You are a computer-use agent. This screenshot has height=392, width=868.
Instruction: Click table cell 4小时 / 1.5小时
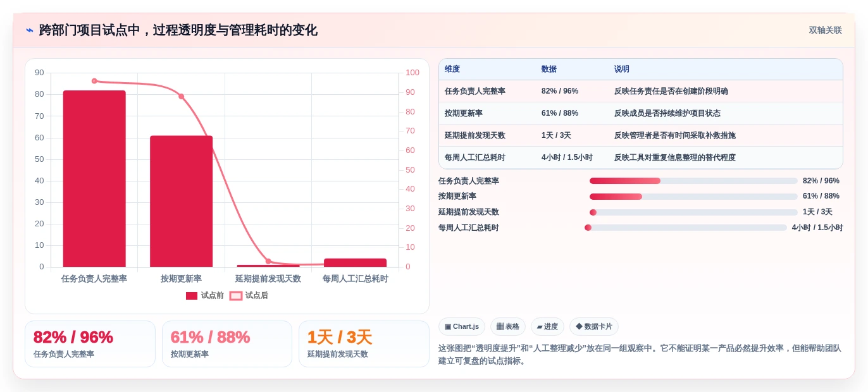point(567,157)
